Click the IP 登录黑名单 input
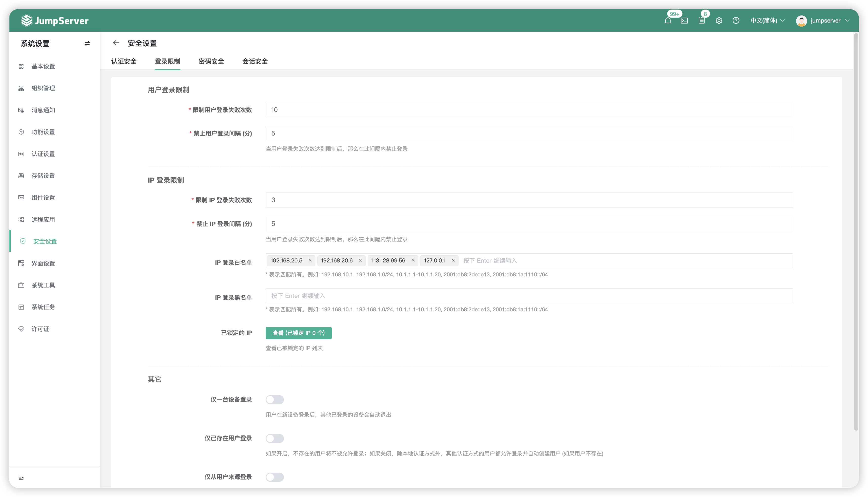868x497 pixels. 529,296
